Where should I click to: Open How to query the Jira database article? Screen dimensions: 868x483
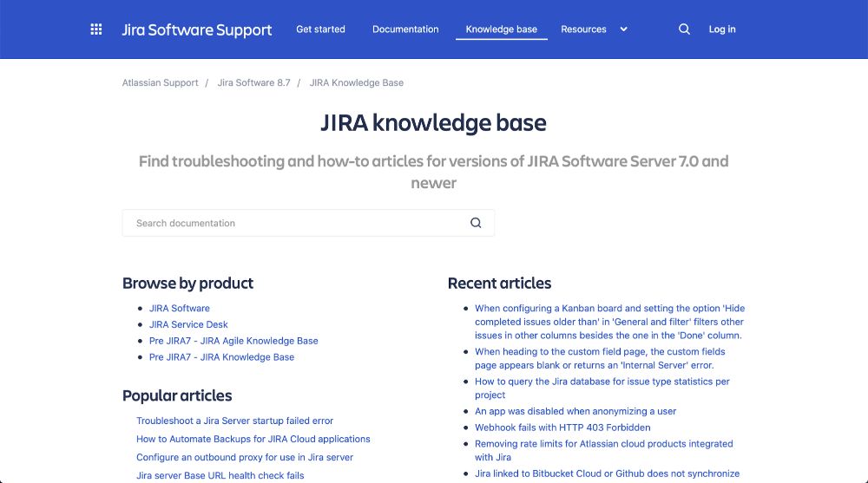point(602,388)
